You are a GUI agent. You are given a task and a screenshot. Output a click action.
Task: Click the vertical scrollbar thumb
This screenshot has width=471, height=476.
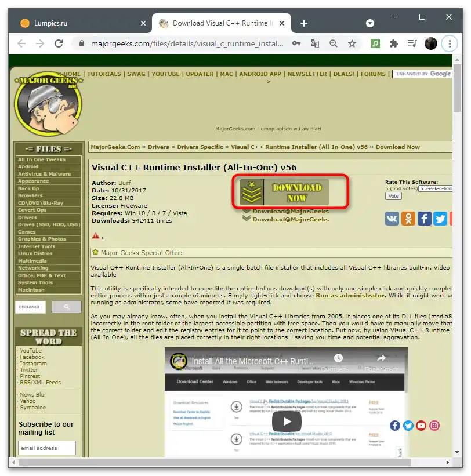coord(457,88)
